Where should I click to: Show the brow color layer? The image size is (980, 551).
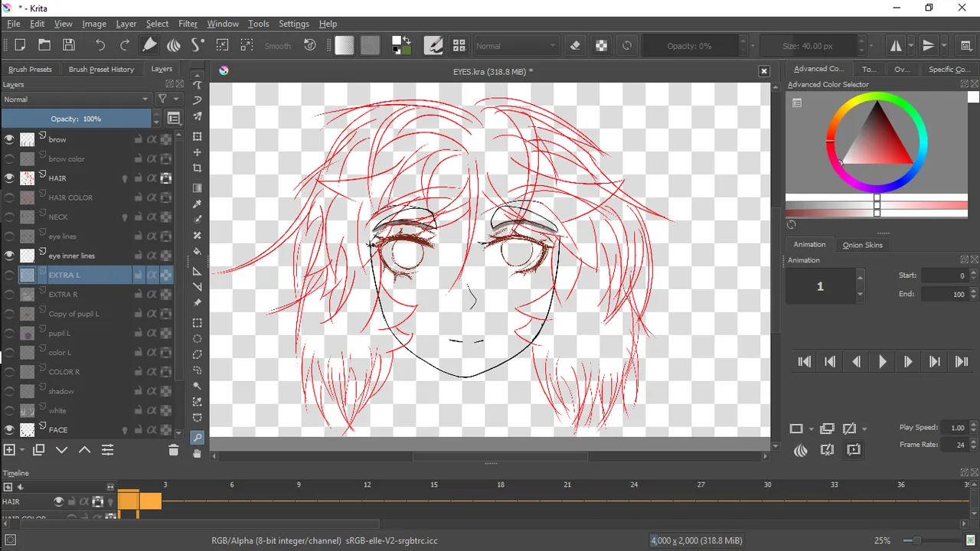click(9, 158)
